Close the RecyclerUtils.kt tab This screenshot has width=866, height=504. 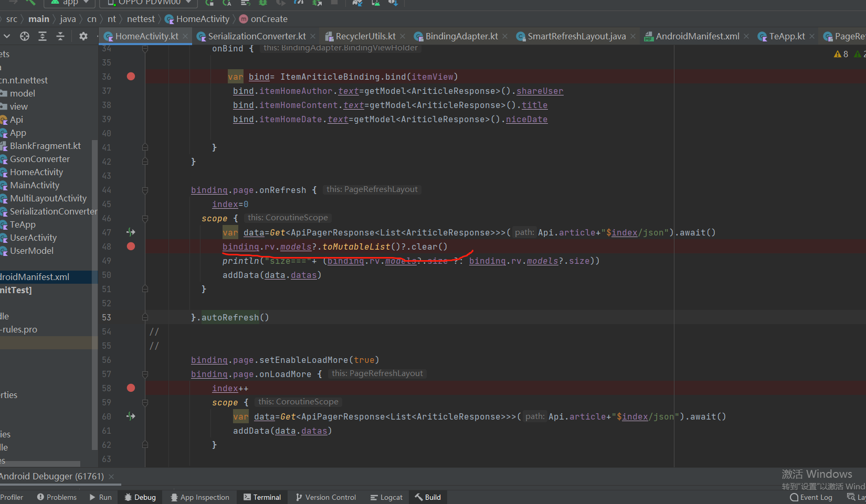(x=403, y=36)
